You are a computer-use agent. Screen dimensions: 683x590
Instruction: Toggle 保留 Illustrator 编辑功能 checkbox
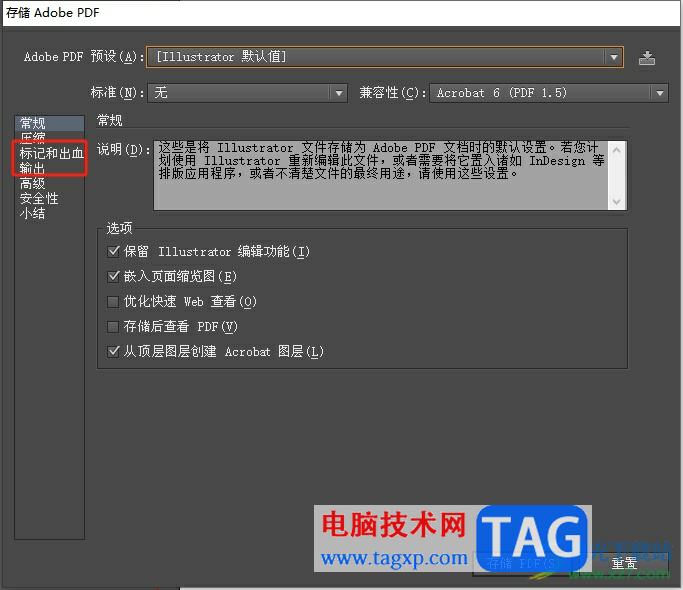coord(113,251)
